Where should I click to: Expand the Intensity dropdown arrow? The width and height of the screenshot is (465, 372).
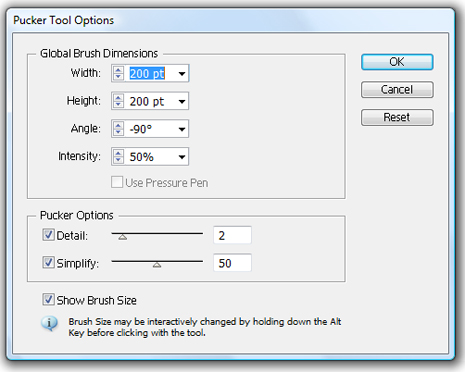[x=182, y=157]
